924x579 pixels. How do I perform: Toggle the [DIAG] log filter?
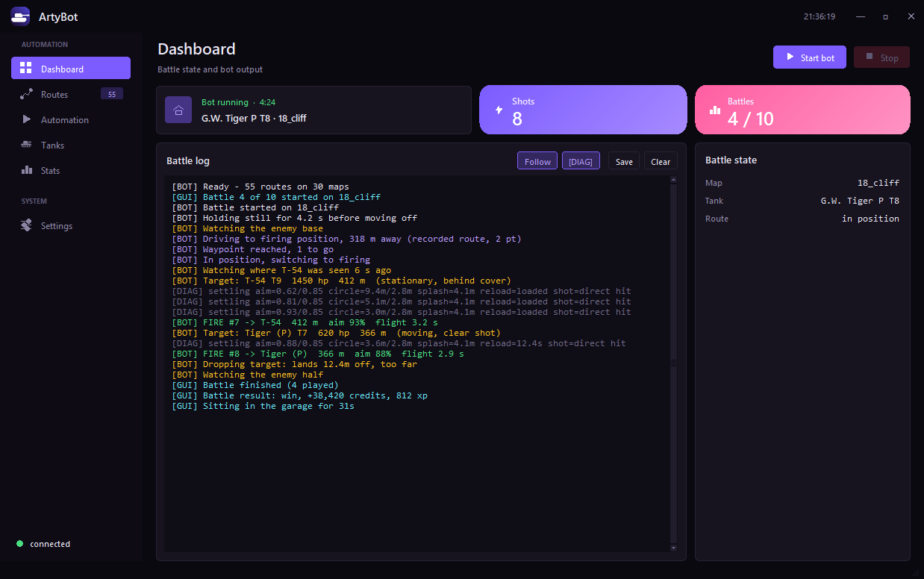point(581,161)
